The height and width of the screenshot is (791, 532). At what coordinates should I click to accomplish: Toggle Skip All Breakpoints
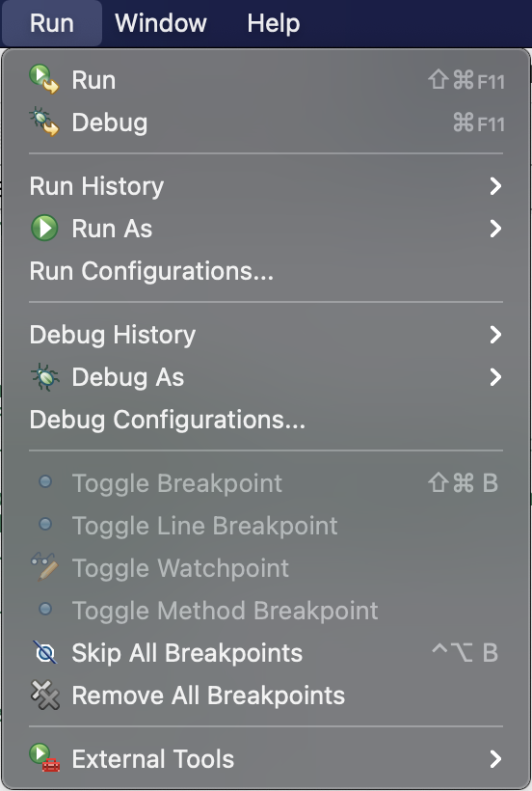coord(266,653)
